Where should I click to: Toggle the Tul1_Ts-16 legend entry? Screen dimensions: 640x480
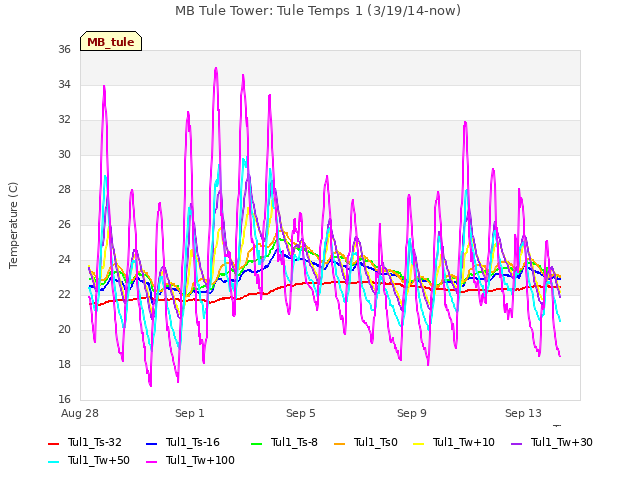[182, 442]
